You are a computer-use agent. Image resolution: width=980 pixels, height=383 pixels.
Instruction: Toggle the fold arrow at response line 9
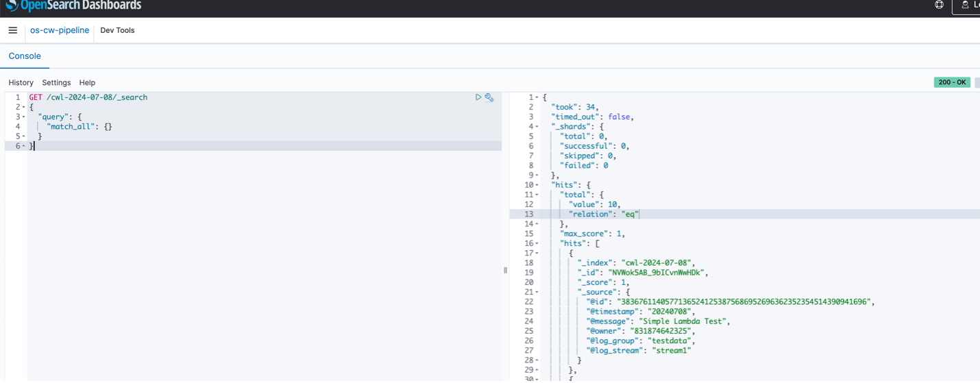pos(537,175)
